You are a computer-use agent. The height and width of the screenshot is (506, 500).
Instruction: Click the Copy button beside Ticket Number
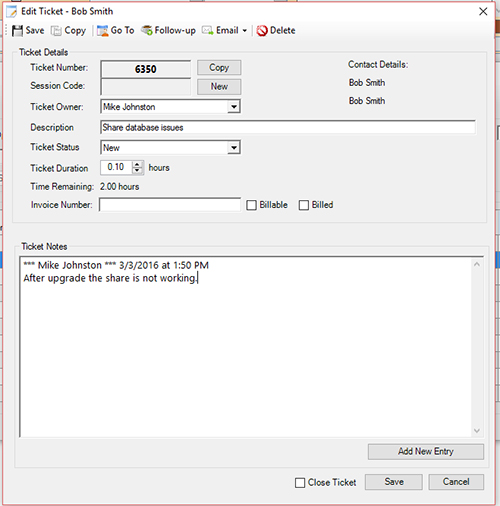pyautogui.click(x=219, y=68)
